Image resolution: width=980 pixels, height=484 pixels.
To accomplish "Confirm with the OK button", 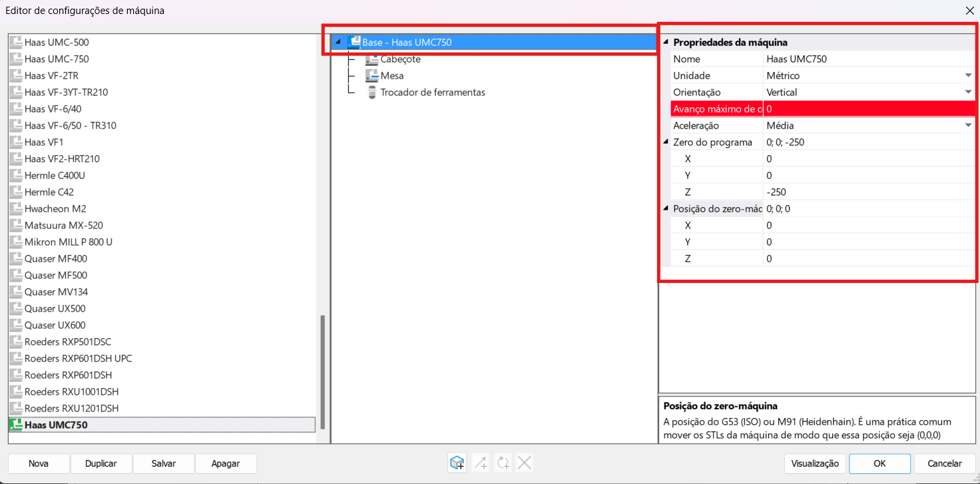I will coord(880,463).
